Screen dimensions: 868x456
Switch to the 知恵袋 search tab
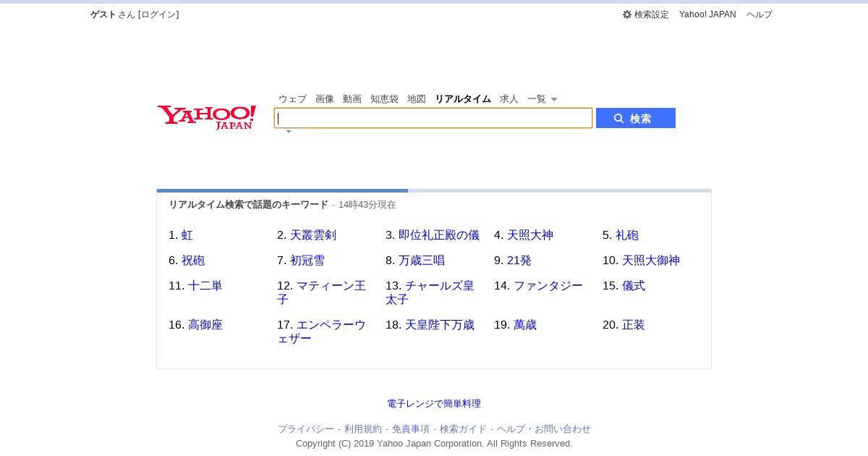(x=384, y=99)
